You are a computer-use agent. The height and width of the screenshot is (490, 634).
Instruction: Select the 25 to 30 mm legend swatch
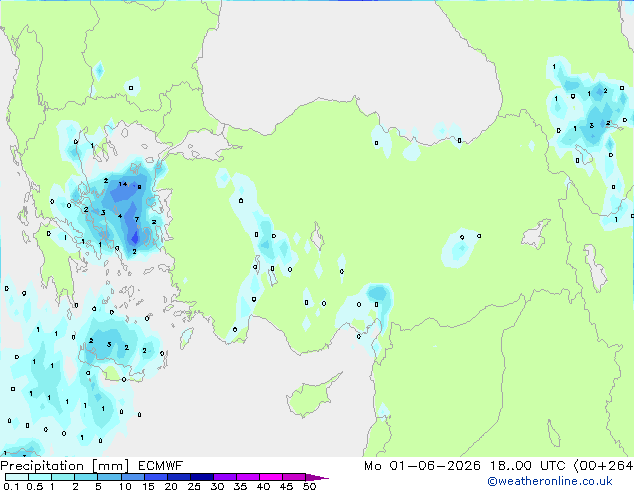pos(202,477)
